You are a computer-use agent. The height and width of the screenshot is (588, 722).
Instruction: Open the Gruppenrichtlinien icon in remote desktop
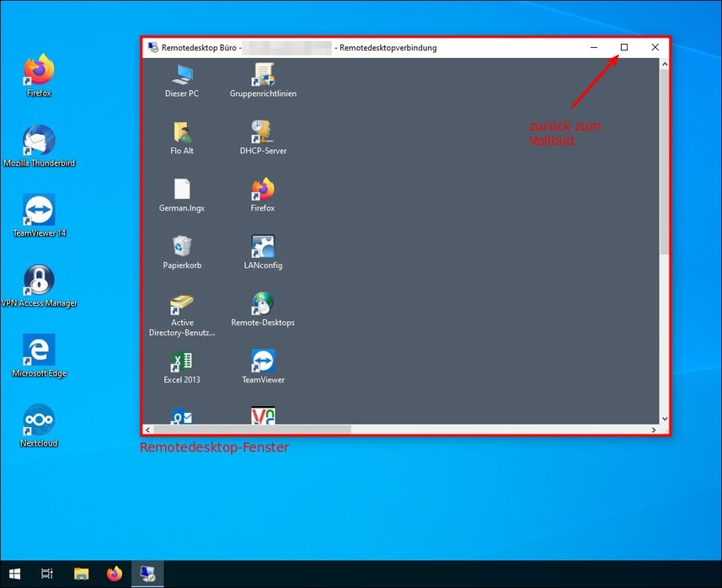click(263, 76)
